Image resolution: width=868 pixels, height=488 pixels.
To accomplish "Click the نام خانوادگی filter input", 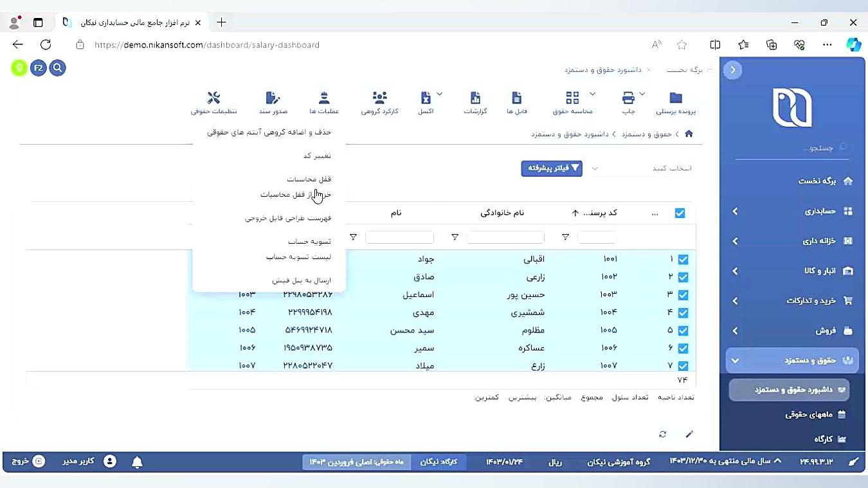I will [505, 237].
